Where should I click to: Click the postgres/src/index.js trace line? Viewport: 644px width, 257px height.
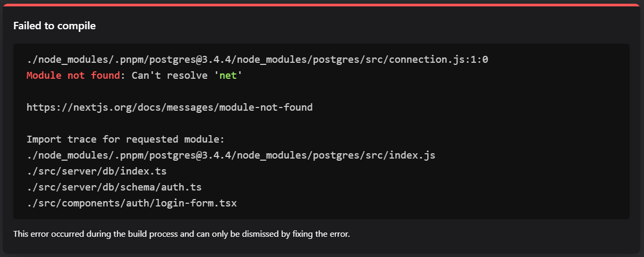231,155
